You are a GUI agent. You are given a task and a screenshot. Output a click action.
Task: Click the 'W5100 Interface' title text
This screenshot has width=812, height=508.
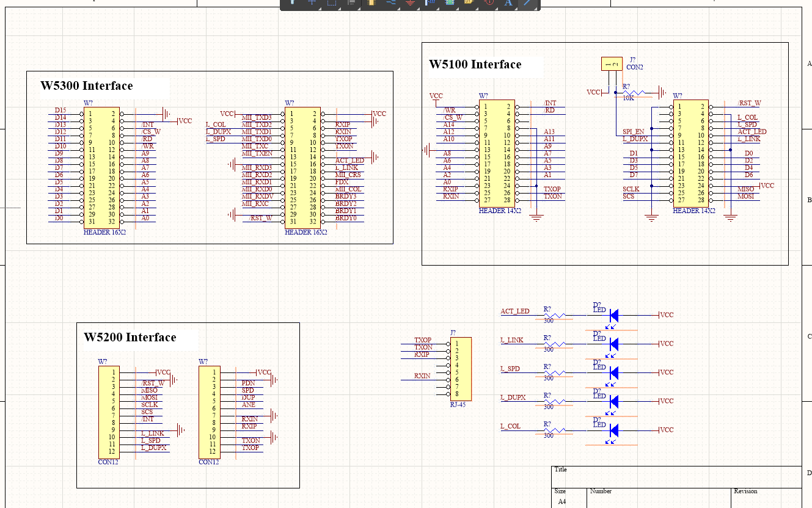[x=475, y=64]
